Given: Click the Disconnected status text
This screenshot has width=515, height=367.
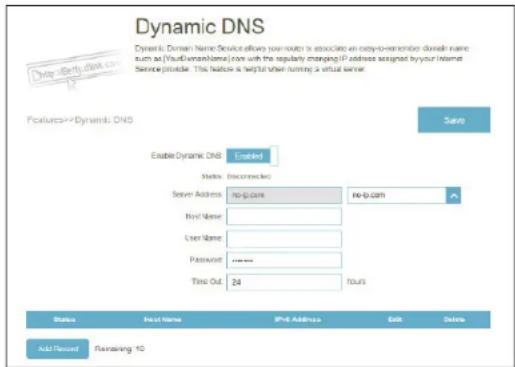Looking at the screenshot, I should pos(249,176).
